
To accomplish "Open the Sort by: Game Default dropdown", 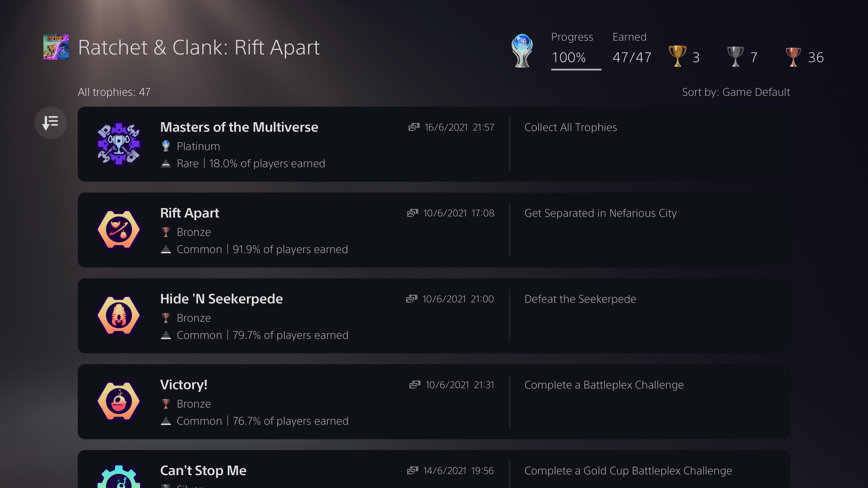I will 736,92.
